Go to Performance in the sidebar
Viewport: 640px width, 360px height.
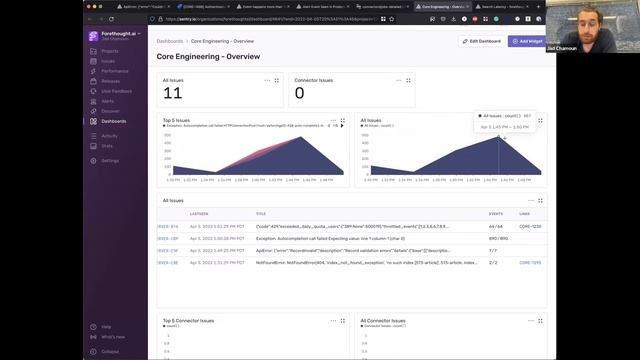[114, 71]
